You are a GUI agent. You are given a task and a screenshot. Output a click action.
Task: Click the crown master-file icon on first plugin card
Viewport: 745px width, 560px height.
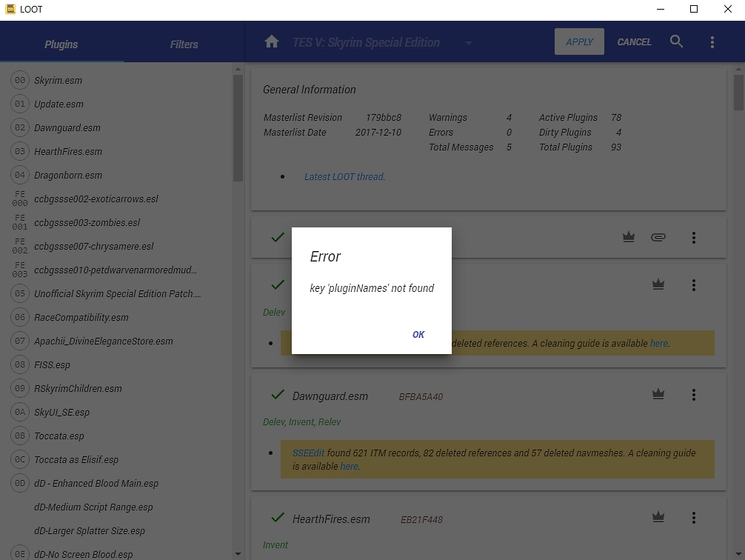pos(629,237)
